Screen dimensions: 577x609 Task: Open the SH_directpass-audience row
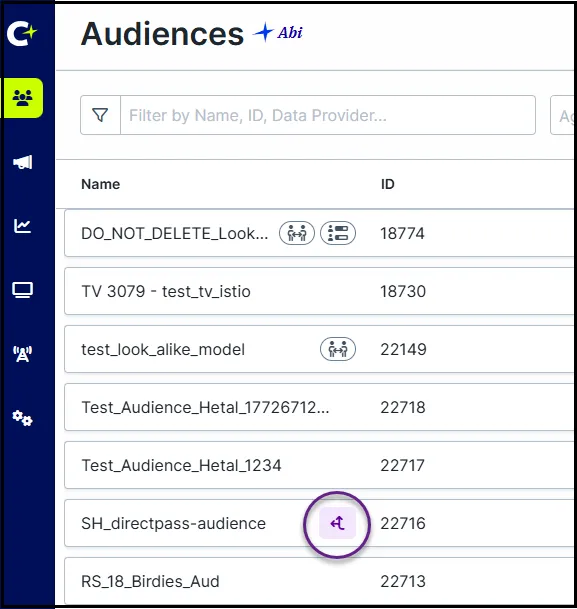319,523
